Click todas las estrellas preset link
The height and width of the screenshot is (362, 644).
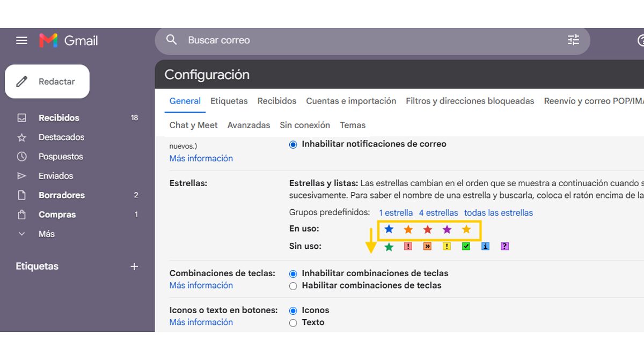click(499, 213)
